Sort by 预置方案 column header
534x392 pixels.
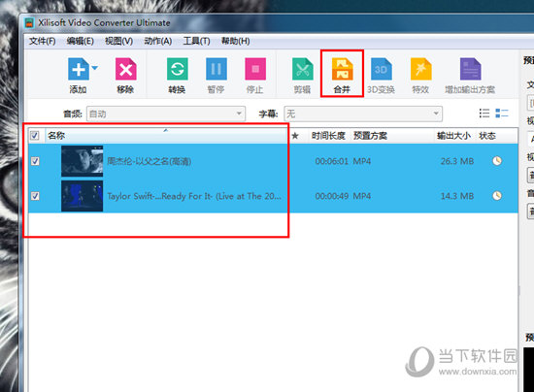(x=370, y=136)
